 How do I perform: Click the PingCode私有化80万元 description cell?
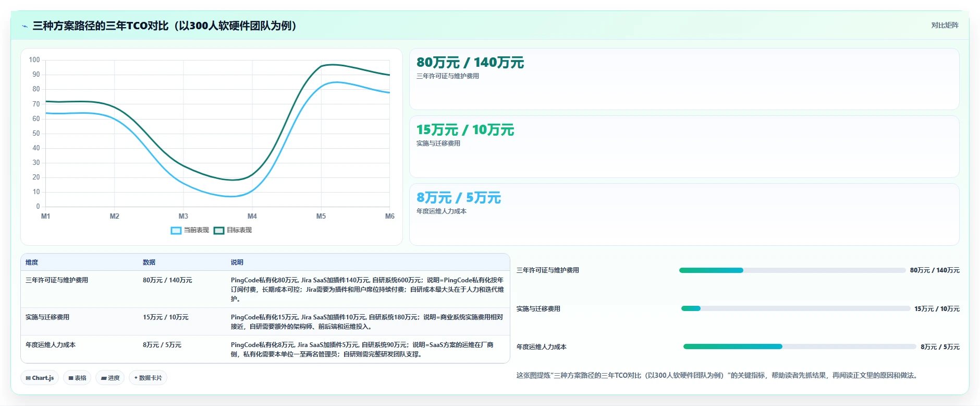367,290
